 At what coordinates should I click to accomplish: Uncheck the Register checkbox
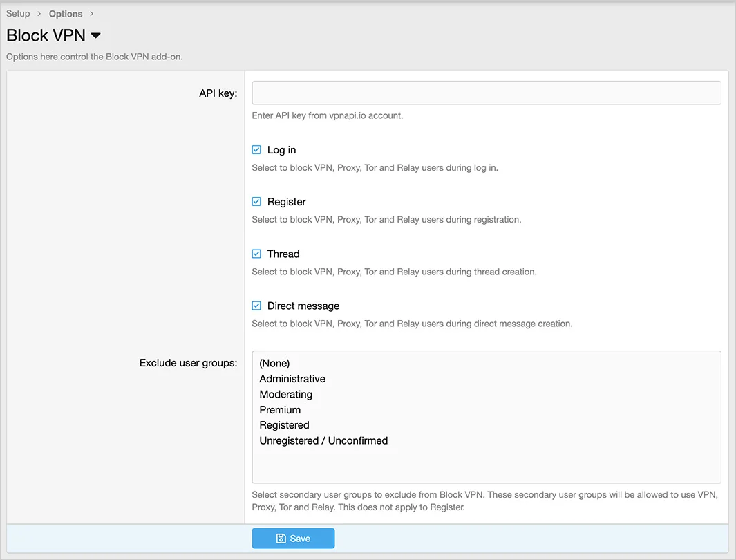(256, 202)
